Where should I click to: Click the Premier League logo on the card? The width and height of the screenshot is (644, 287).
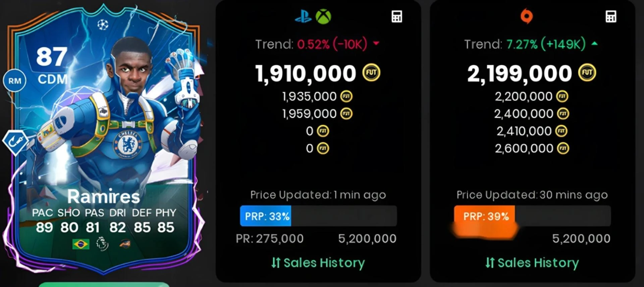102,244
